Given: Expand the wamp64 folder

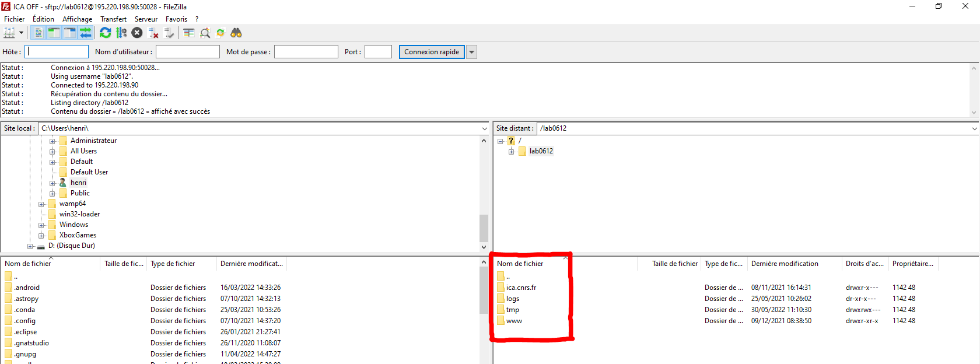Looking at the screenshot, I should click(41, 204).
